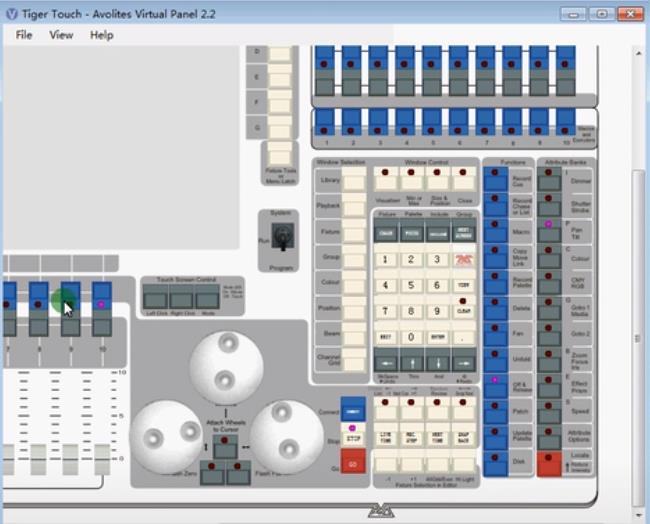Click the right arrow keypad key
This screenshot has height=524, width=650.
pyautogui.click(x=463, y=359)
